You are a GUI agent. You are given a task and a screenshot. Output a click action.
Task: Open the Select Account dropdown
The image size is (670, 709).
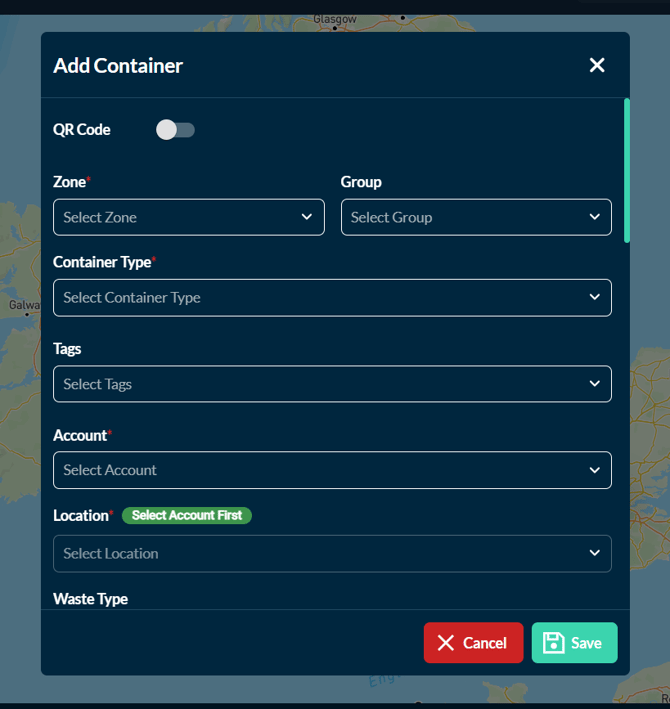click(x=320, y=470)
